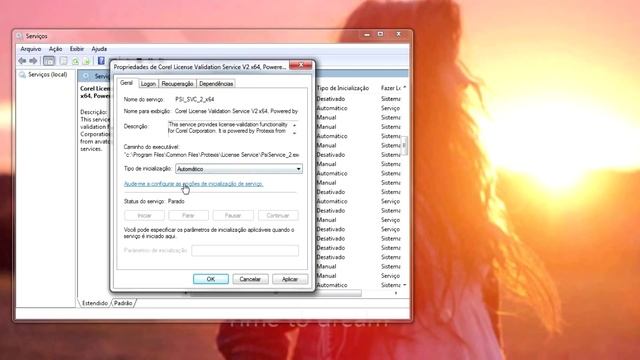Click the Continuar service button
Viewport: 640px width, 360px height.
[278, 215]
